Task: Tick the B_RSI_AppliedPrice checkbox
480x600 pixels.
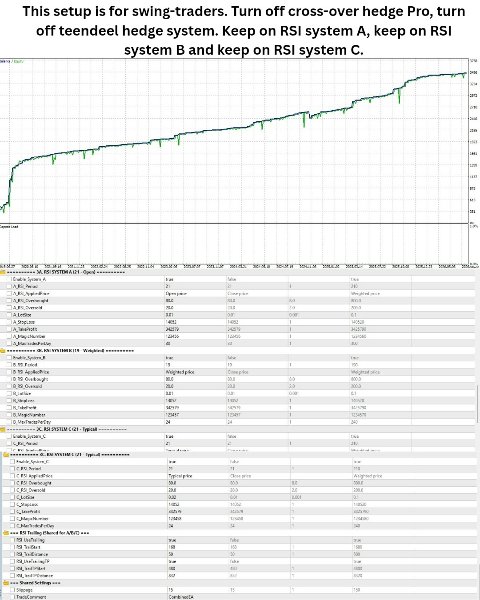Action: click(x=9, y=372)
